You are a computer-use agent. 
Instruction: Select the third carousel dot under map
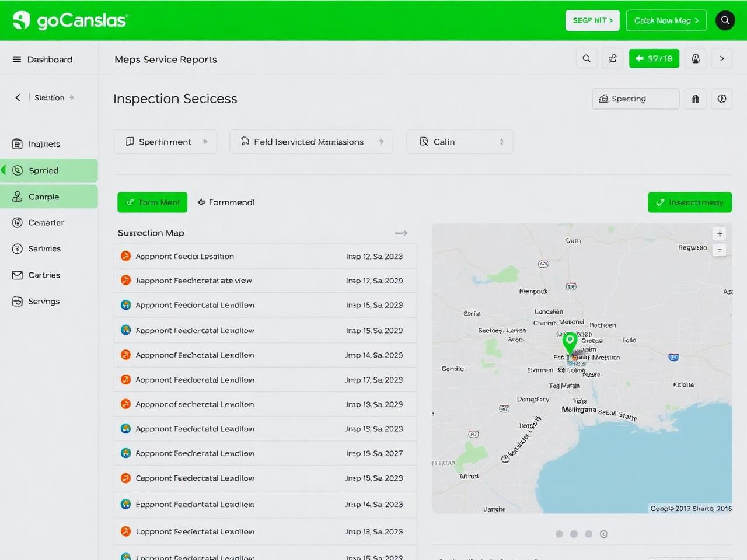click(588, 534)
